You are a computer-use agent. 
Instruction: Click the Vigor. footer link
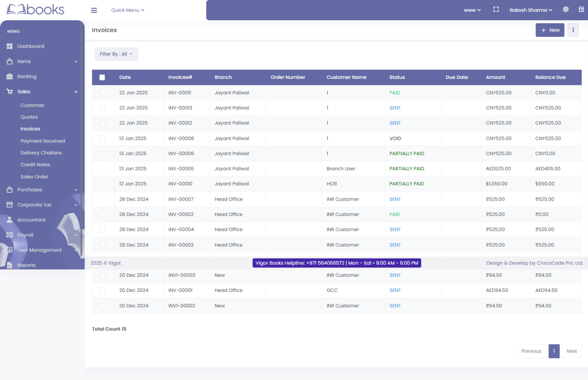click(115, 263)
